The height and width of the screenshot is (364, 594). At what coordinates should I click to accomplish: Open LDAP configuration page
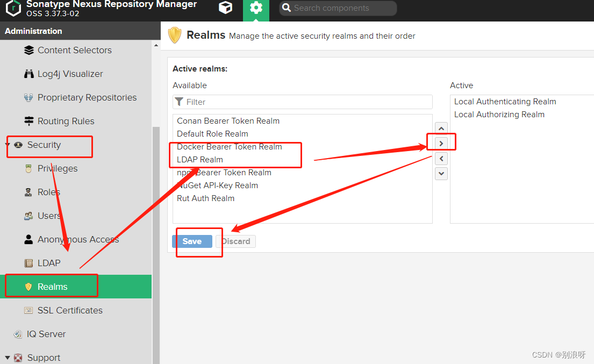(x=49, y=263)
